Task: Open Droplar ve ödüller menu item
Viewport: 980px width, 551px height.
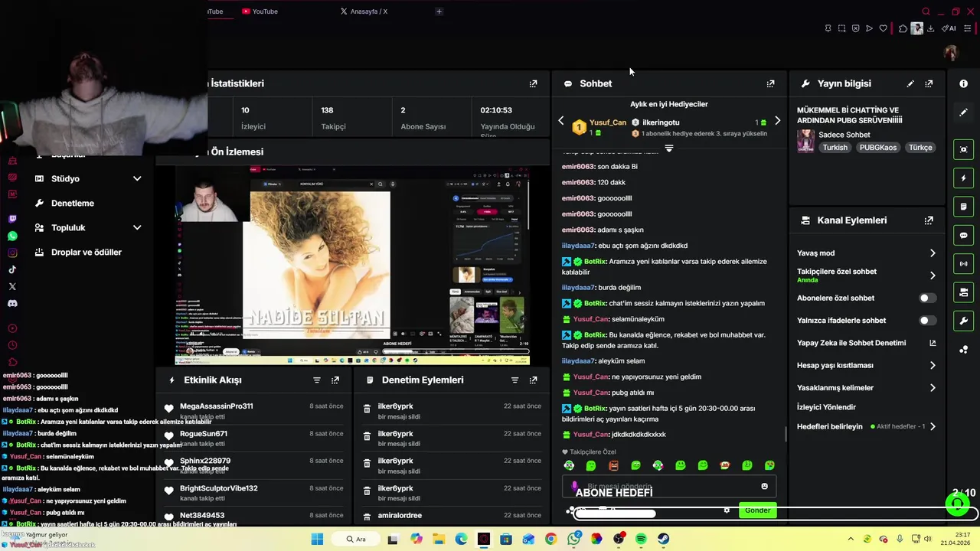Action: pyautogui.click(x=87, y=252)
